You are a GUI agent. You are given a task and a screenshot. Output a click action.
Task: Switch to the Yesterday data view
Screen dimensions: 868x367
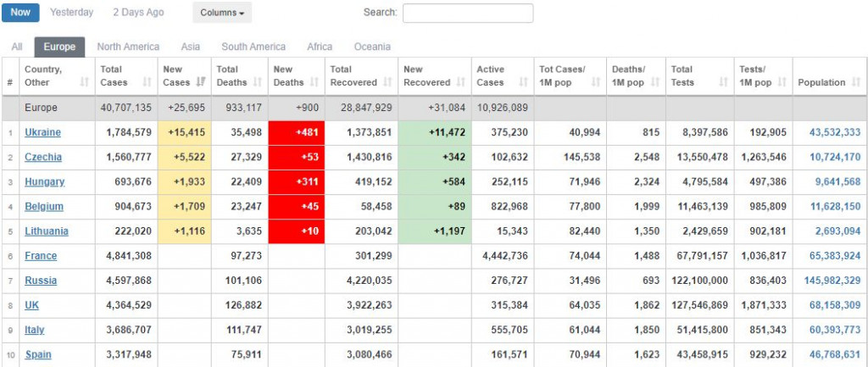click(72, 13)
